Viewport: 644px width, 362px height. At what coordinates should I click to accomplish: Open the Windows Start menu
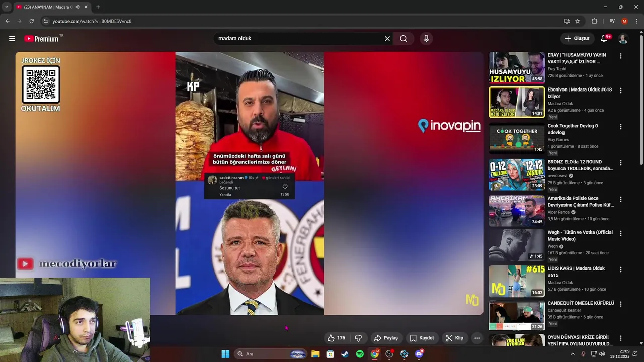(x=225, y=354)
